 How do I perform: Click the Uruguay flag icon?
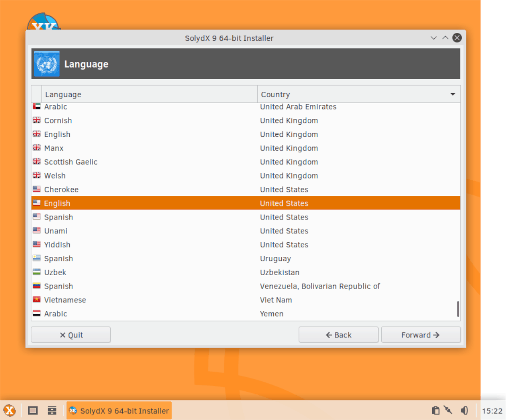(37, 259)
